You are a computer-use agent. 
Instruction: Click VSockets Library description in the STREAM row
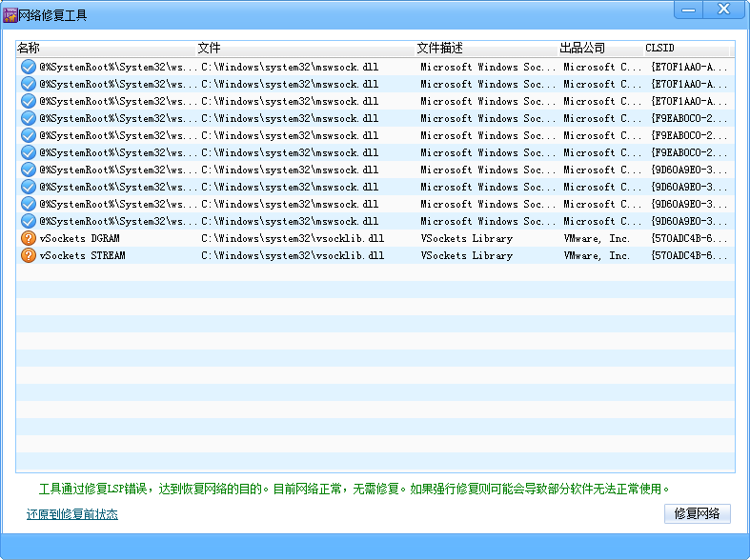(466, 255)
